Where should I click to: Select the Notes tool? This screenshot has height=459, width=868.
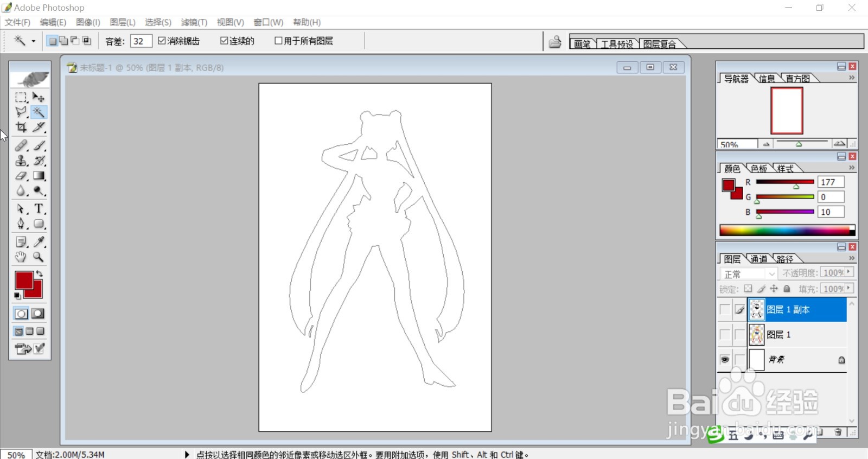pyautogui.click(x=21, y=242)
